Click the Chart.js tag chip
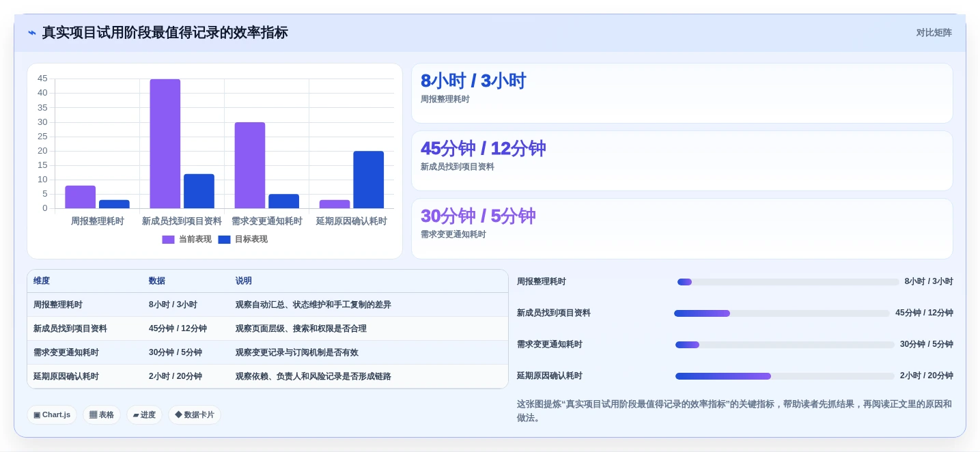The width and height of the screenshot is (980, 452). coord(52,414)
